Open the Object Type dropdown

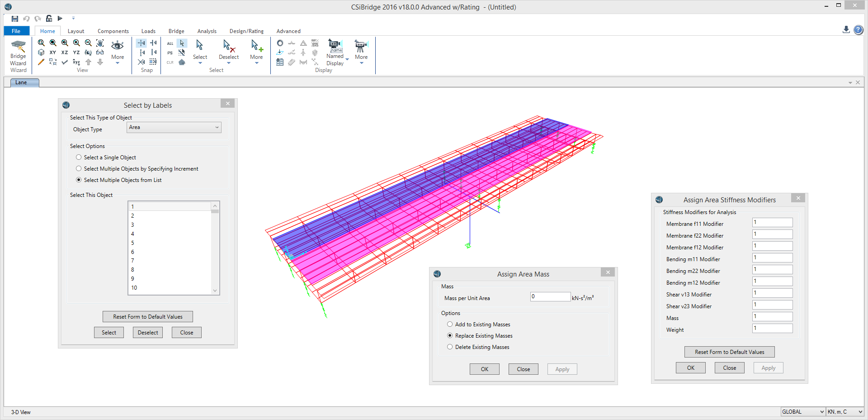coord(174,128)
